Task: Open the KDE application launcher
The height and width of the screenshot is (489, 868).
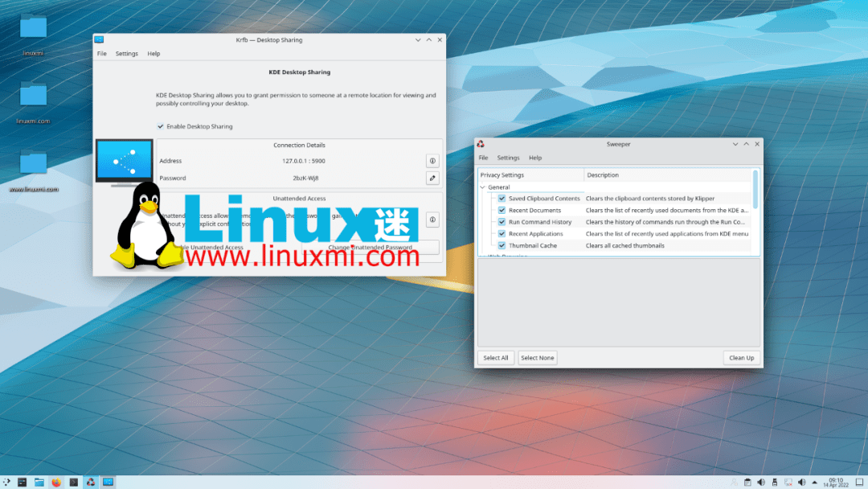Action: tap(6, 483)
